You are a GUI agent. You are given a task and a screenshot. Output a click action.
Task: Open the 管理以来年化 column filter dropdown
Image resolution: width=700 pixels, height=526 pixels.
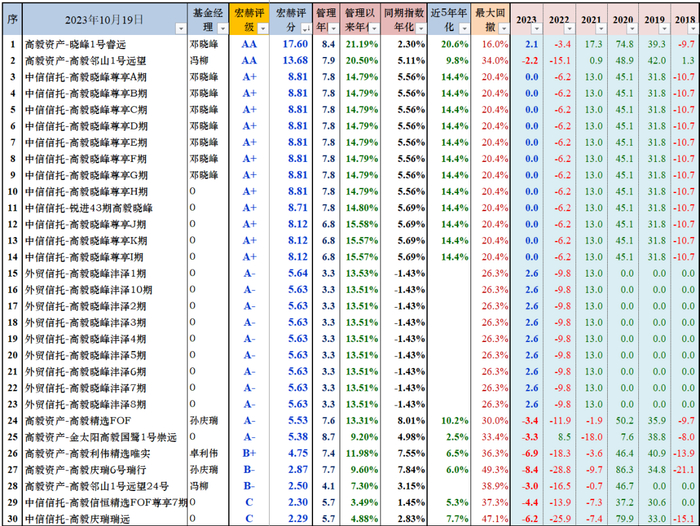click(x=374, y=29)
